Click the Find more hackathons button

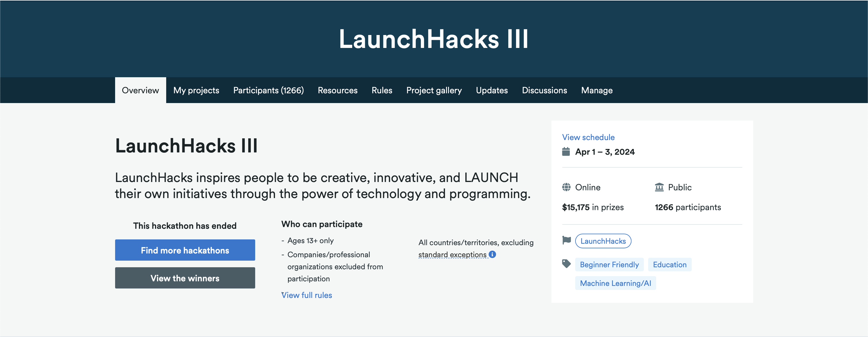tap(185, 250)
